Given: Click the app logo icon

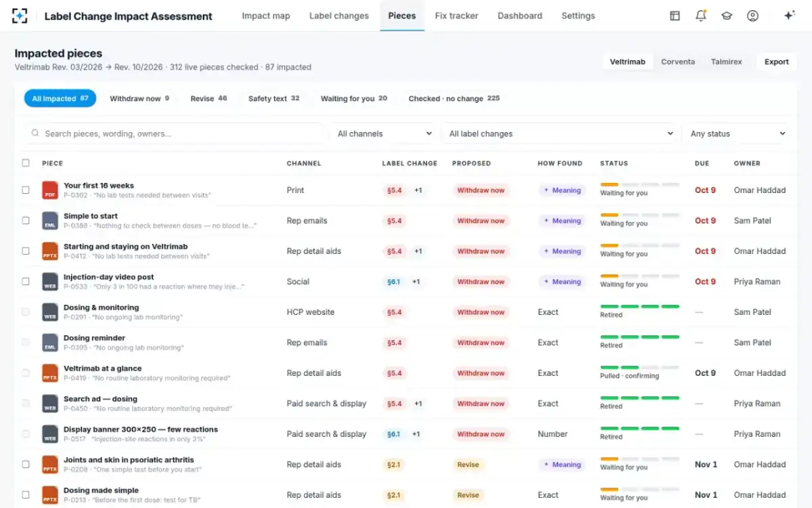Looking at the screenshot, I should pos(20,16).
